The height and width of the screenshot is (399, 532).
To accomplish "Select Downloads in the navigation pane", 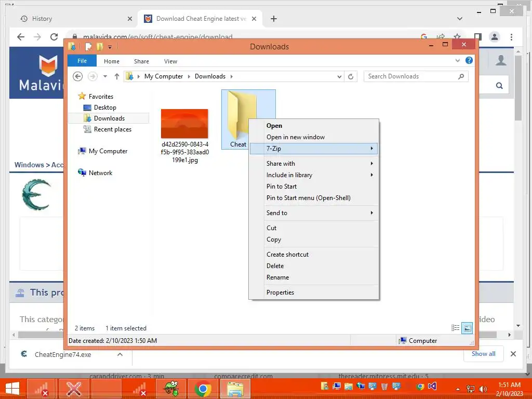I will click(x=109, y=118).
